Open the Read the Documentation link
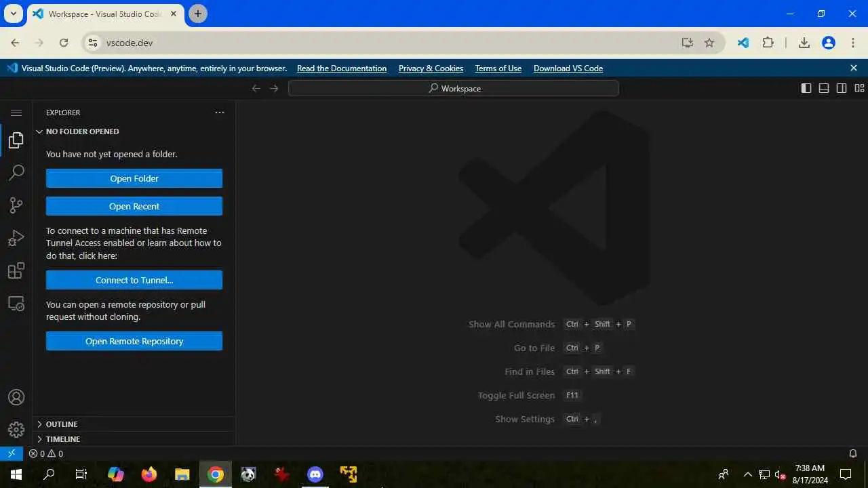This screenshot has height=488, width=868. point(342,68)
